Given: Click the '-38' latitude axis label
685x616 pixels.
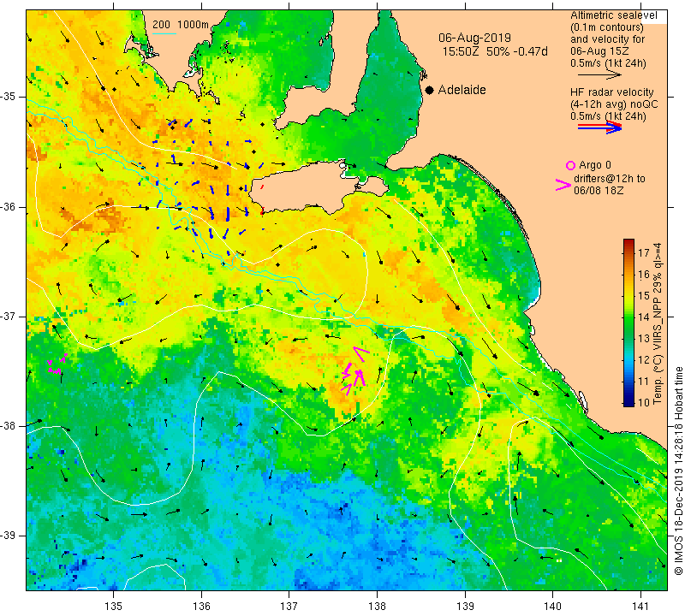Looking at the screenshot, I should (x=8, y=426).
